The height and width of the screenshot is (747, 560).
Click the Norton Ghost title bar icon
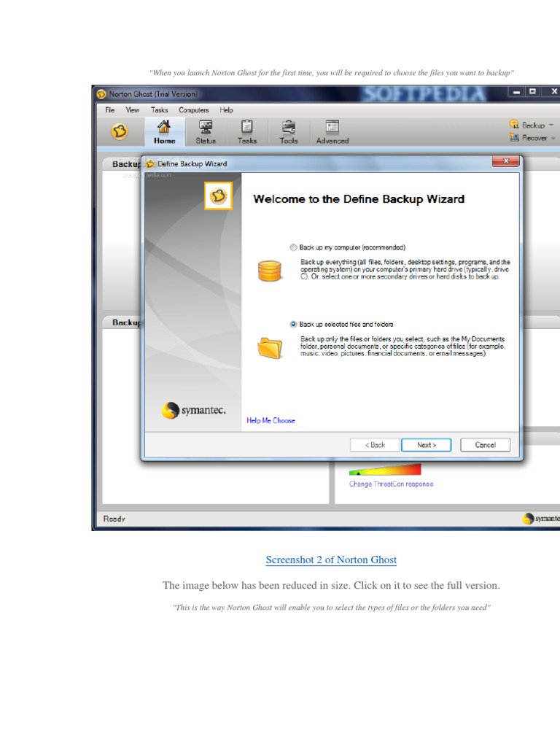(101, 94)
